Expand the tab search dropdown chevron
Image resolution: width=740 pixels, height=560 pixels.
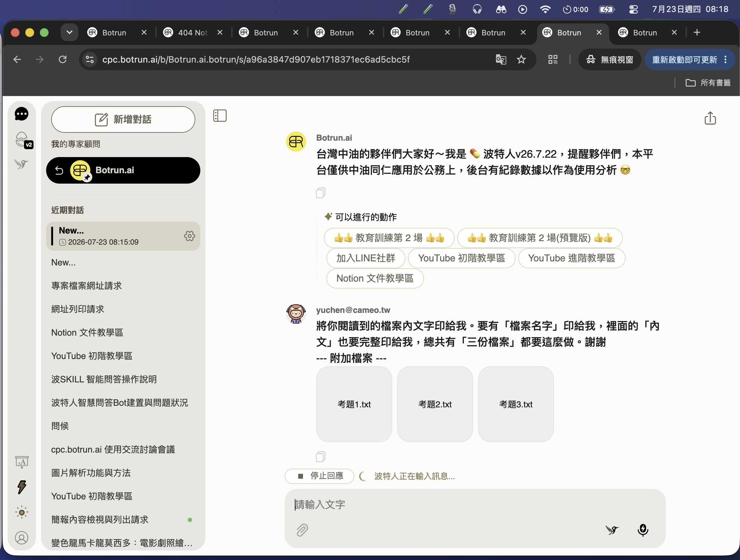pyautogui.click(x=69, y=33)
